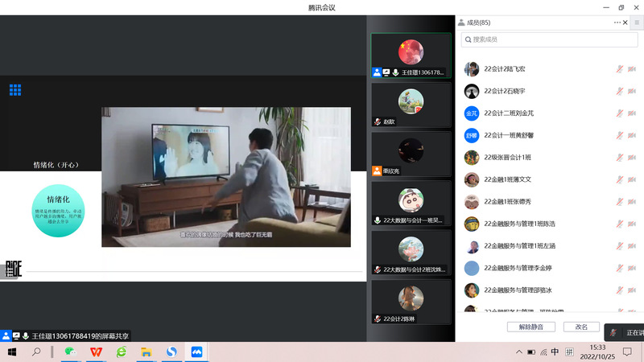The image size is (644, 362).
Task: Click the blue grid view icon
Action: point(15,90)
